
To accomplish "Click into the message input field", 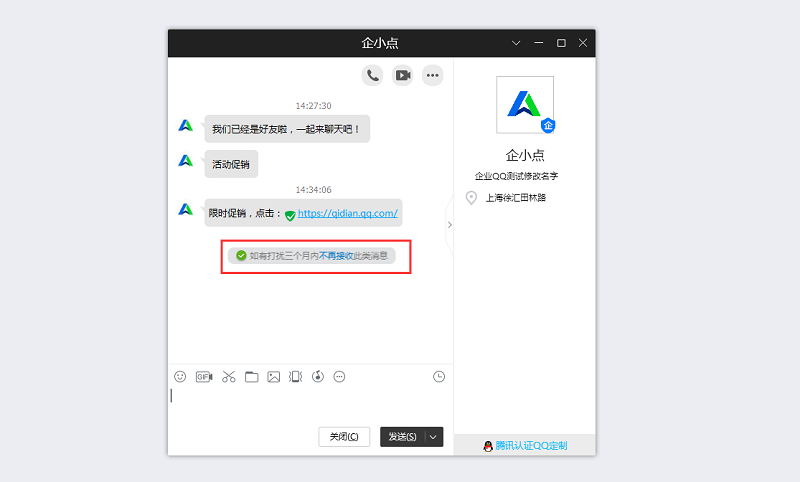I will (310, 405).
